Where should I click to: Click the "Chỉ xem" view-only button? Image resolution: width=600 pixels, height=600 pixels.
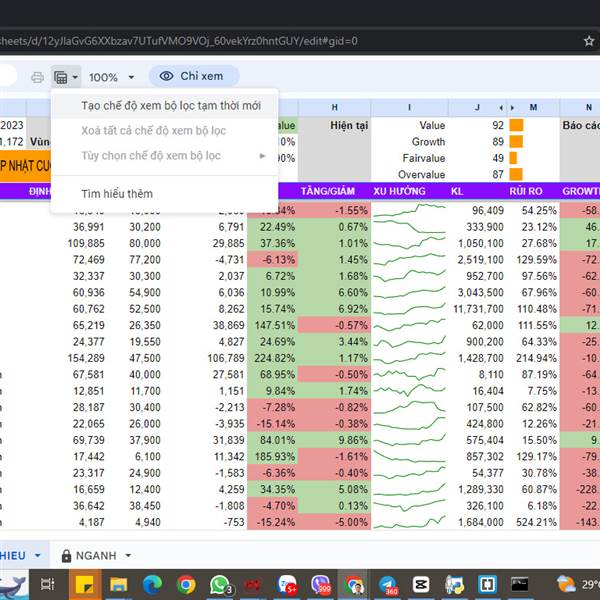pyautogui.click(x=193, y=76)
